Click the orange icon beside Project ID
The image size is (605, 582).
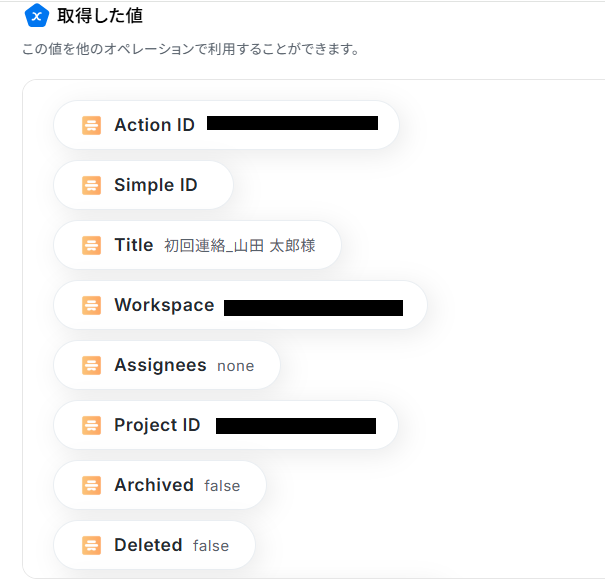point(91,425)
